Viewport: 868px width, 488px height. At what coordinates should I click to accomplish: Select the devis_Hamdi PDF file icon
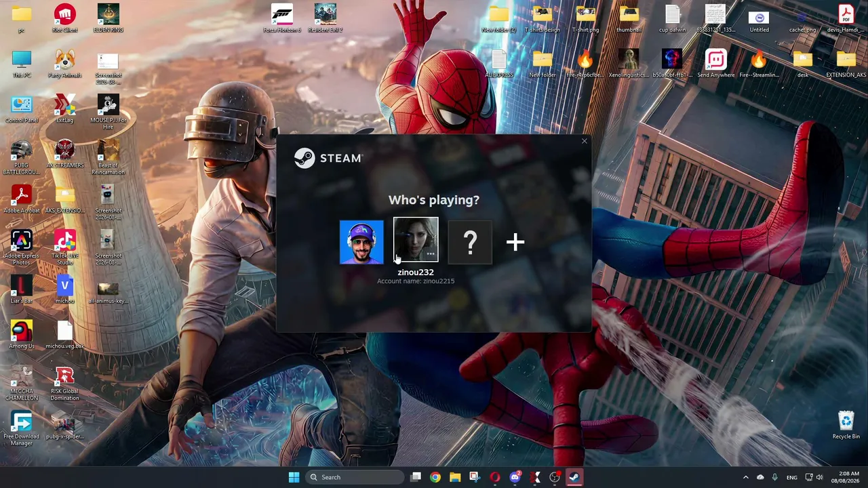tap(846, 18)
